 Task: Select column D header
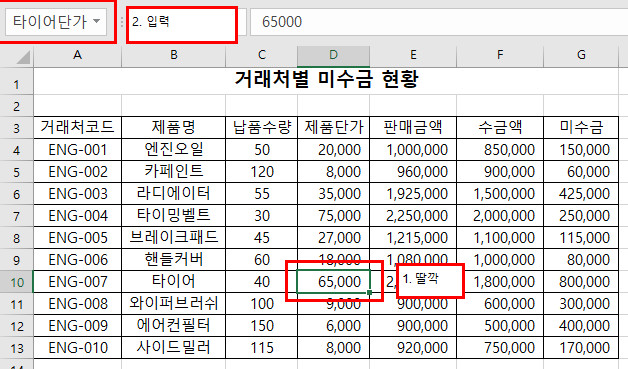tap(333, 56)
